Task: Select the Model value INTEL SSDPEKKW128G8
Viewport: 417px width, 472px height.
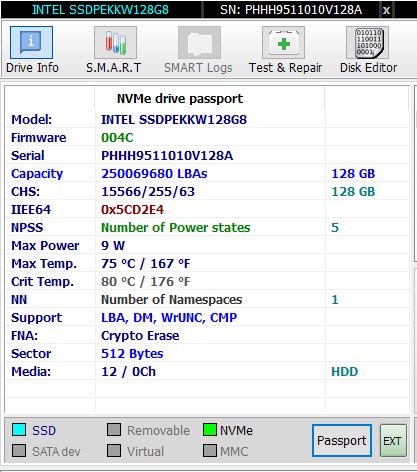Action: (174, 120)
